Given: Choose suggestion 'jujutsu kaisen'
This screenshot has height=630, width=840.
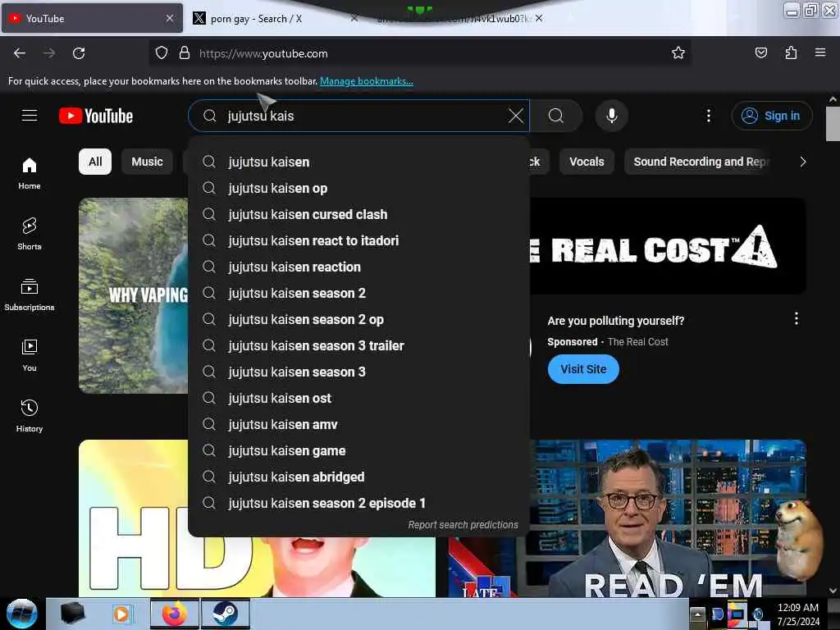Looking at the screenshot, I should tap(359, 162).
